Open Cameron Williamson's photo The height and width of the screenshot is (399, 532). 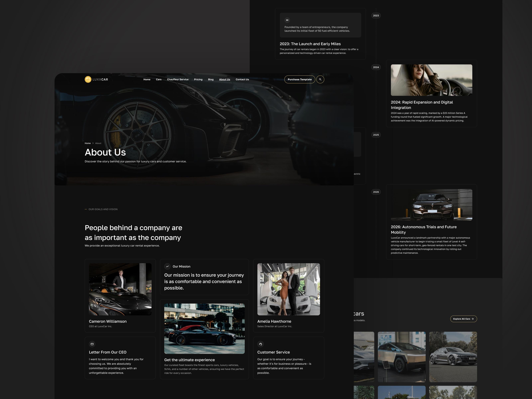120,289
